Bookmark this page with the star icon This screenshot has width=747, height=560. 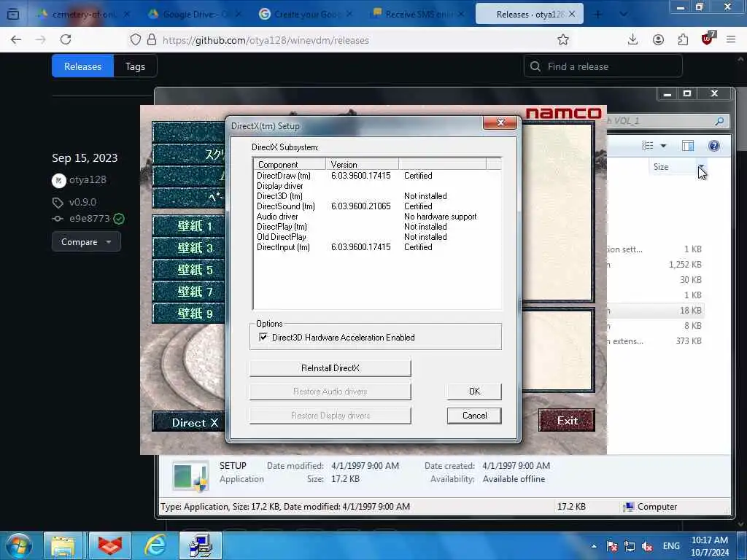(563, 39)
